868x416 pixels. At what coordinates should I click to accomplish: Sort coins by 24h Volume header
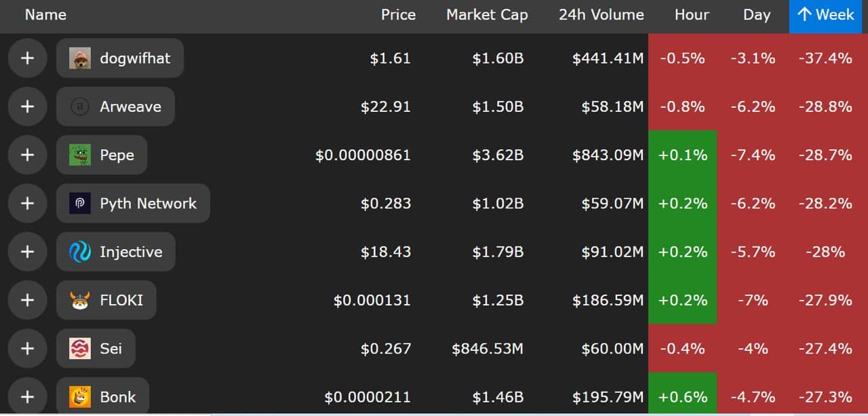pos(601,15)
